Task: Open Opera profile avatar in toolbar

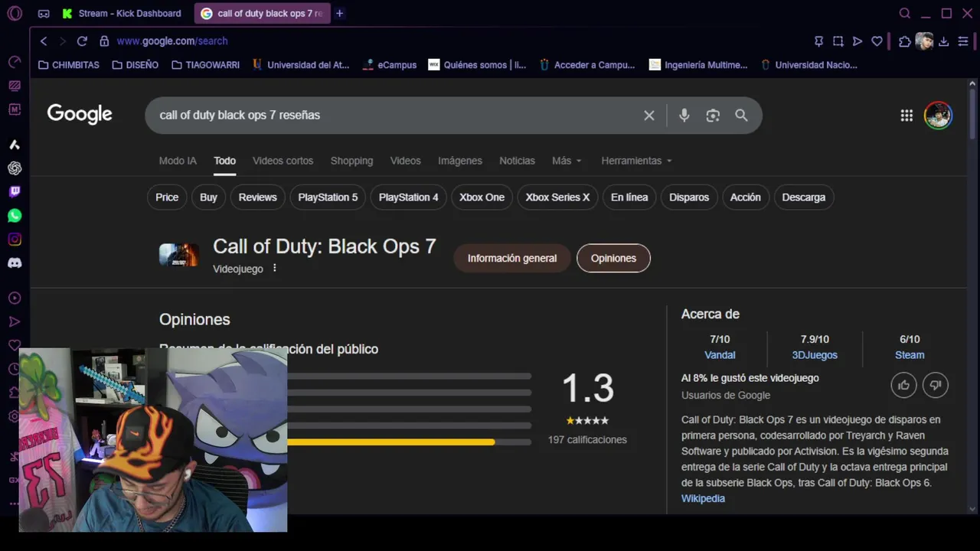Action: (x=924, y=41)
